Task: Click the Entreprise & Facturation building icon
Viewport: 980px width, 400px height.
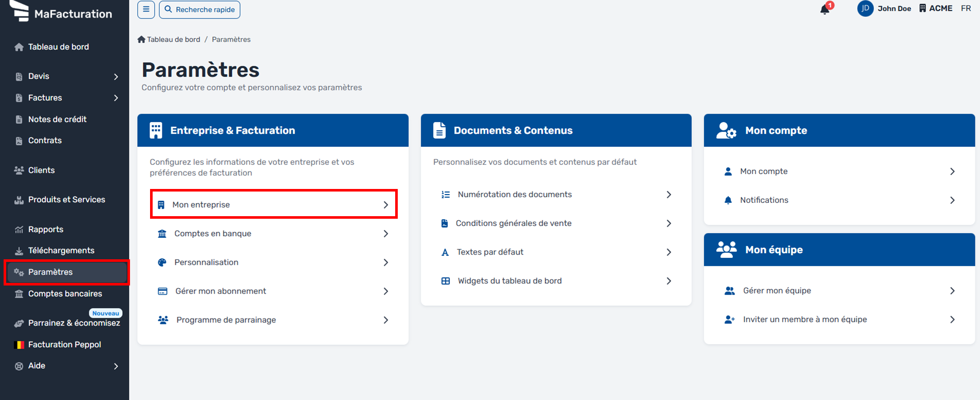Action: (156, 130)
